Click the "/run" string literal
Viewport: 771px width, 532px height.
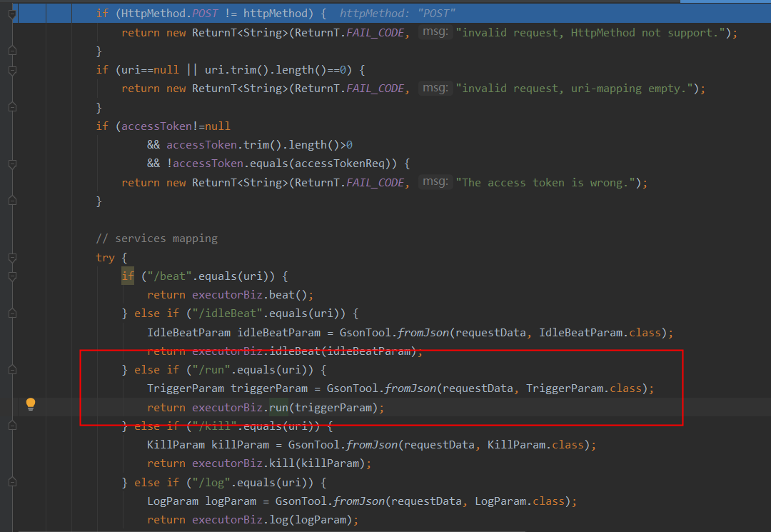point(211,370)
